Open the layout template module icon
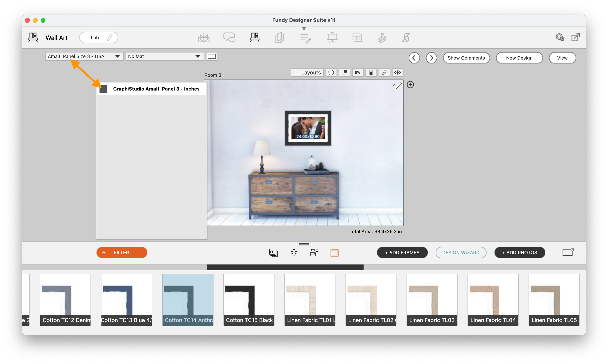Image resolution: width=608 pixels, height=364 pixels. pyautogui.click(x=357, y=38)
